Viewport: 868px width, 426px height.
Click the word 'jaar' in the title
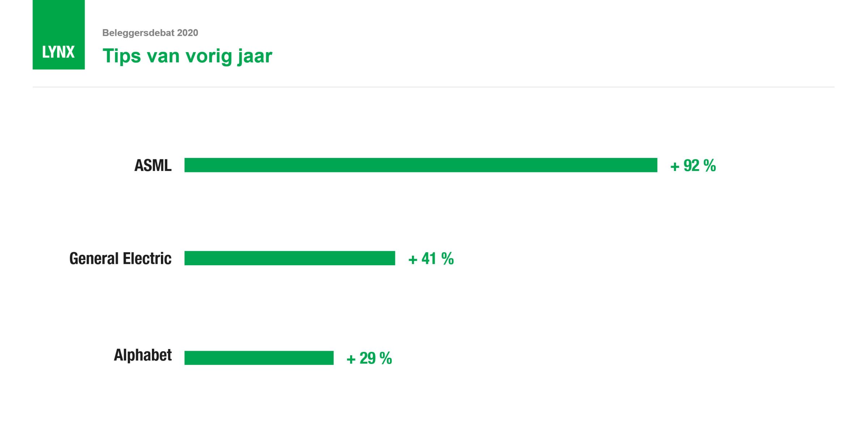(x=255, y=56)
